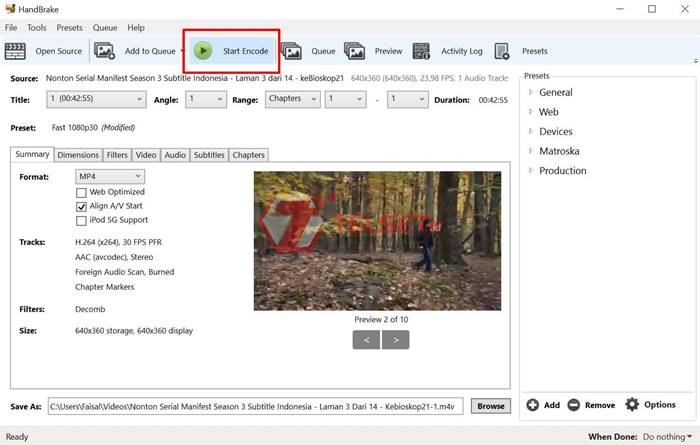The height and width of the screenshot is (445, 700).
Task: Show next preview image with > button
Action: point(397,340)
